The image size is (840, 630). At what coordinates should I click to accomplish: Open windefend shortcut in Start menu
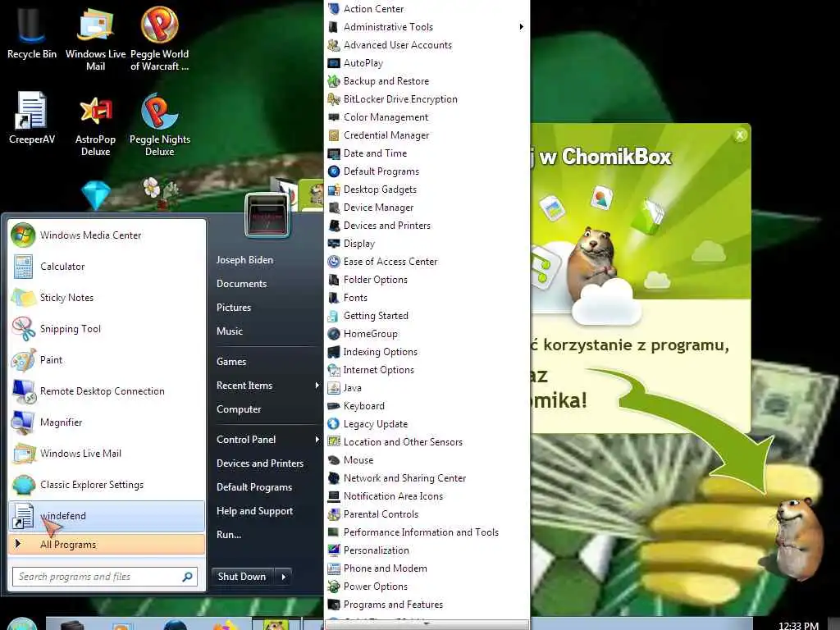107,515
